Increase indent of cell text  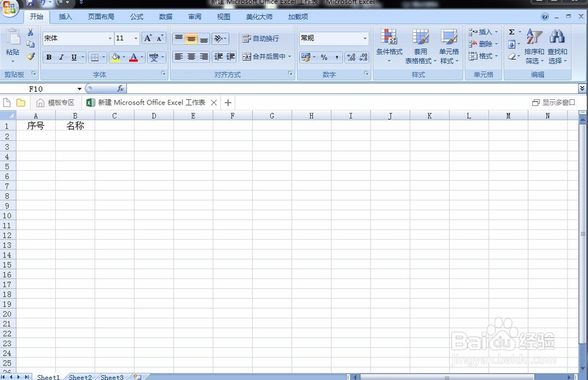click(230, 56)
